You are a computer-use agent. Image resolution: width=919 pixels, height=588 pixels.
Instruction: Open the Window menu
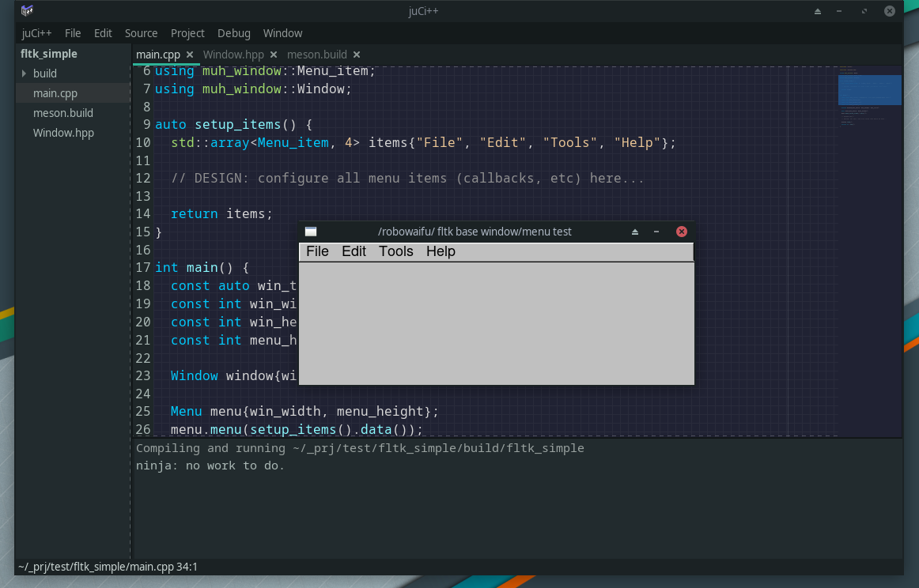click(x=282, y=33)
